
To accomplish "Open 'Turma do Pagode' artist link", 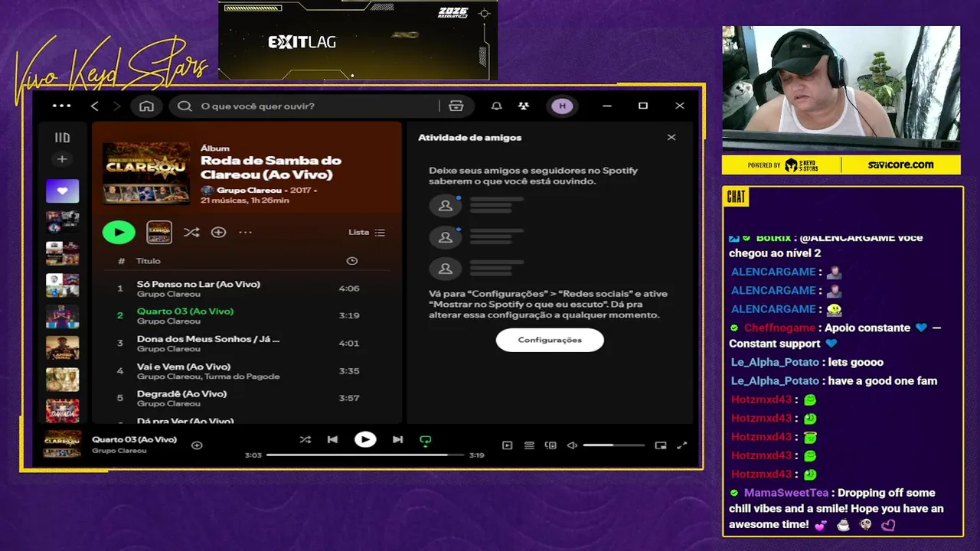I will (242, 377).
